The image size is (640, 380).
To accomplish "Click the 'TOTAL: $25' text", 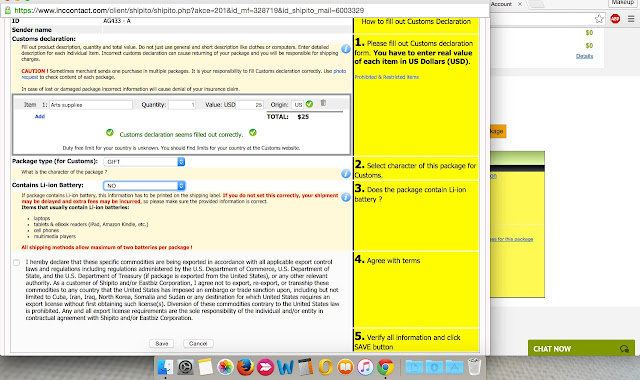I will coord(288,117).
